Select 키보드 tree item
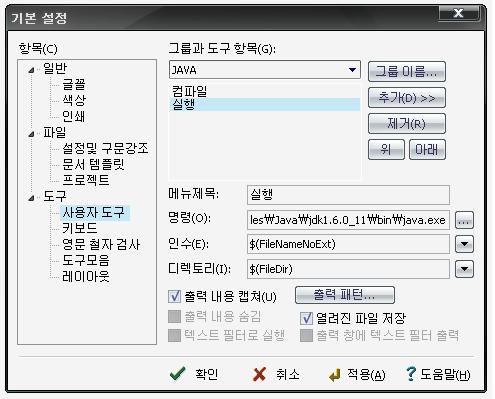This screenshot has height=399, width=495. [x=80, y=228]
